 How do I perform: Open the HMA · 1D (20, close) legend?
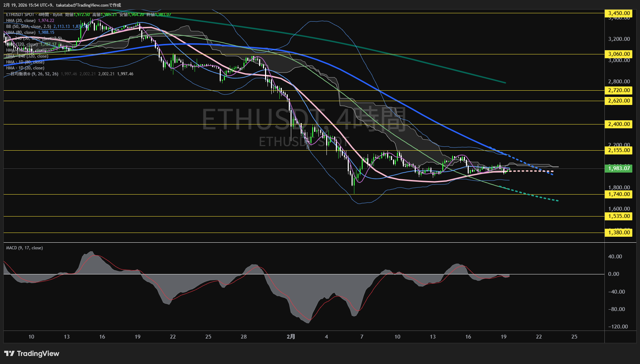[x=25, y=68]
